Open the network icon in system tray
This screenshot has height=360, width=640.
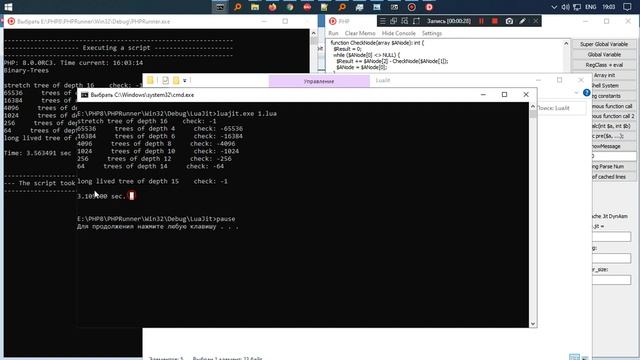point(577,7)
